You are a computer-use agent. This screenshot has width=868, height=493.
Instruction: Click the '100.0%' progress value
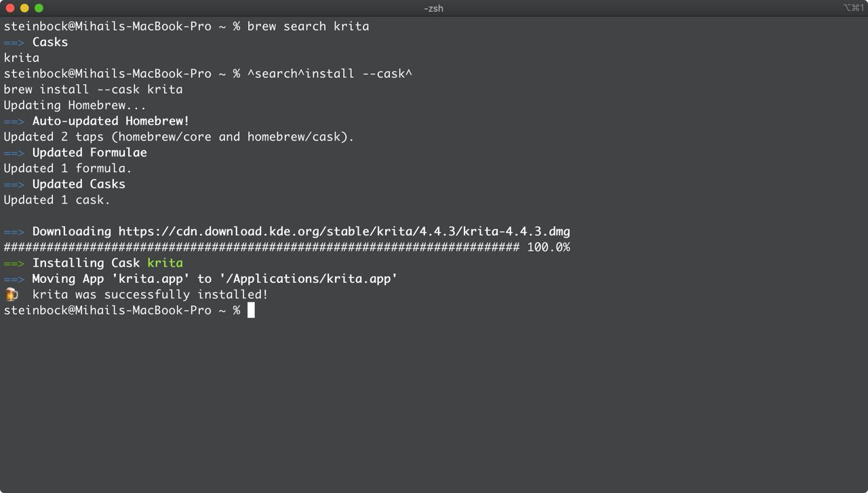click(x=549, y=248)
